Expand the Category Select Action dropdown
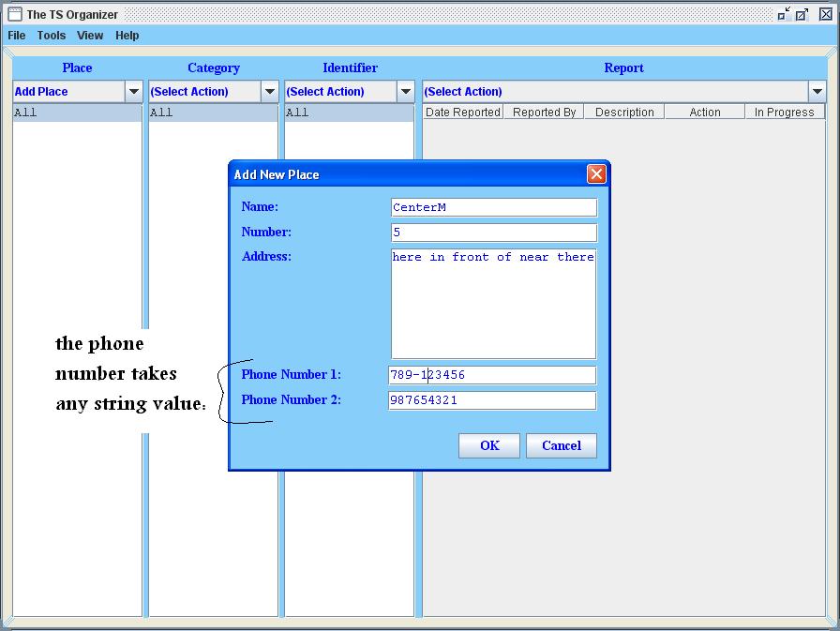840x631 pixels. (270, 92)
